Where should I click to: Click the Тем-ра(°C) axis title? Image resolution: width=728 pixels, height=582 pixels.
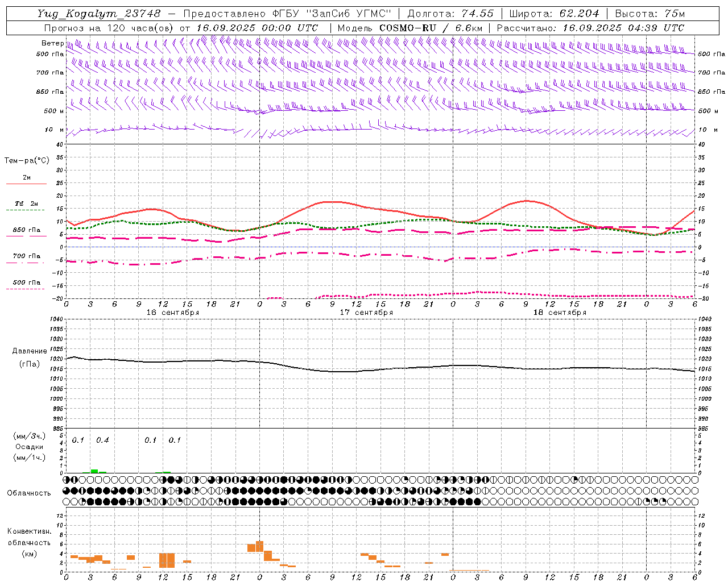pyautogui.click(x=27, y=161)
